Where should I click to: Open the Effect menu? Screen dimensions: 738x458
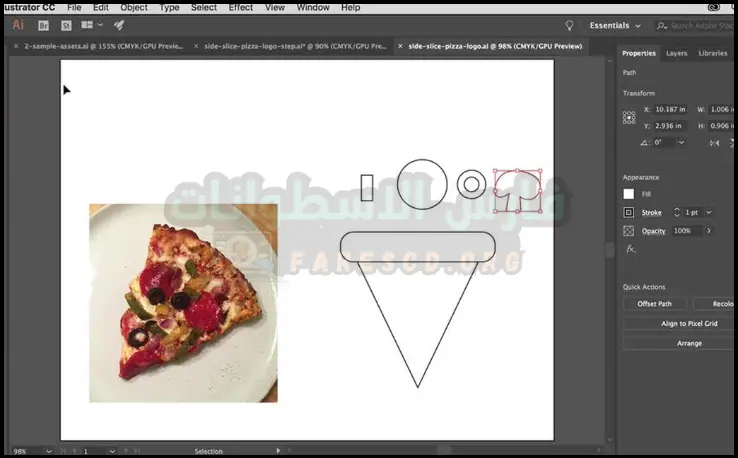click(x=241, y=7)
